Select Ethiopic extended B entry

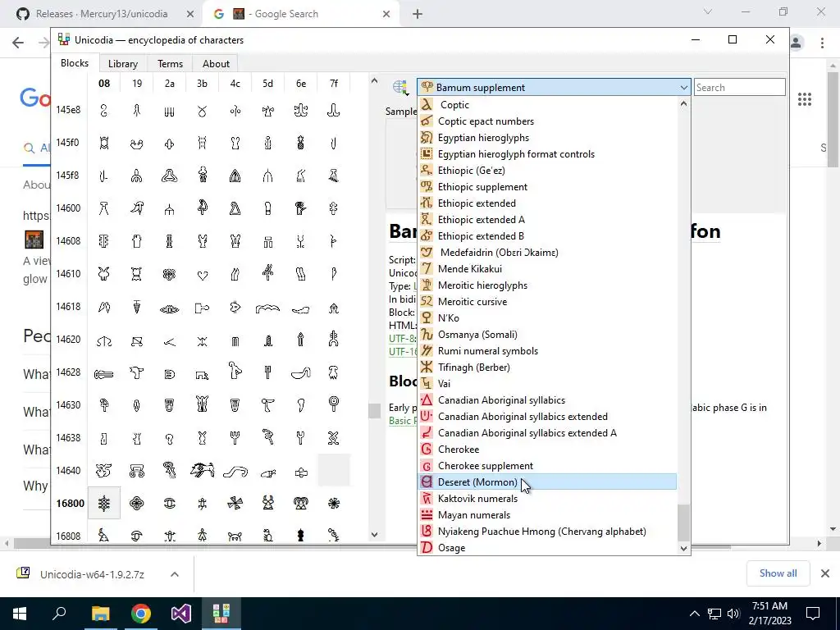(x=547, y=236)
